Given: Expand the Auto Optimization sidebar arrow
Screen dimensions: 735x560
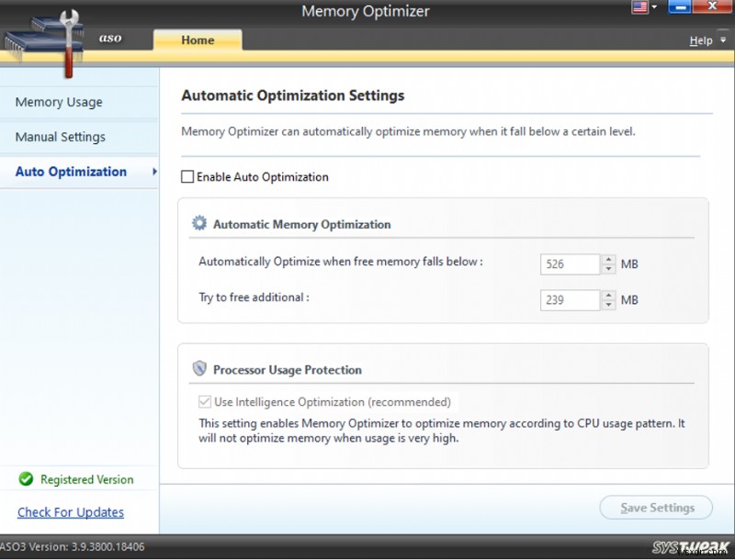Looking at the screenshot, I should [154, 172].
